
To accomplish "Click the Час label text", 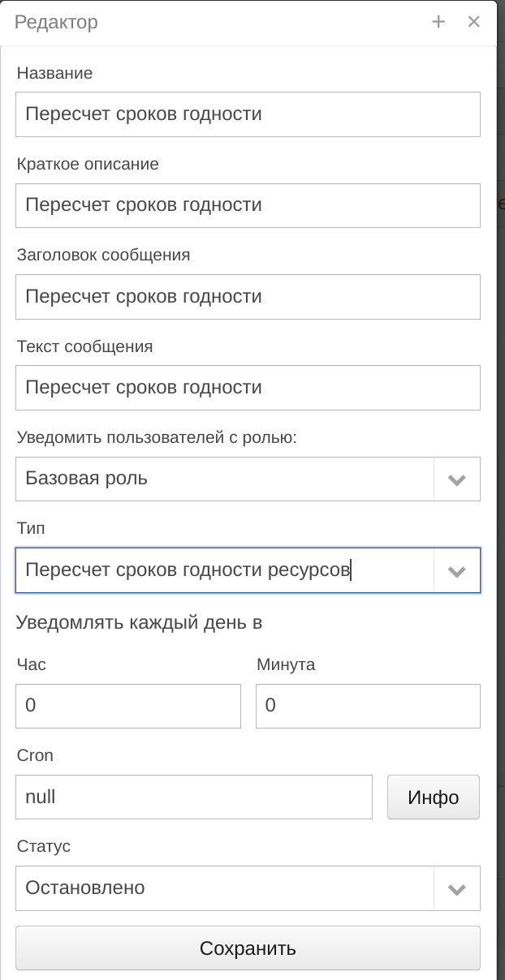I will pyautogui.click(x=31, y=664).
